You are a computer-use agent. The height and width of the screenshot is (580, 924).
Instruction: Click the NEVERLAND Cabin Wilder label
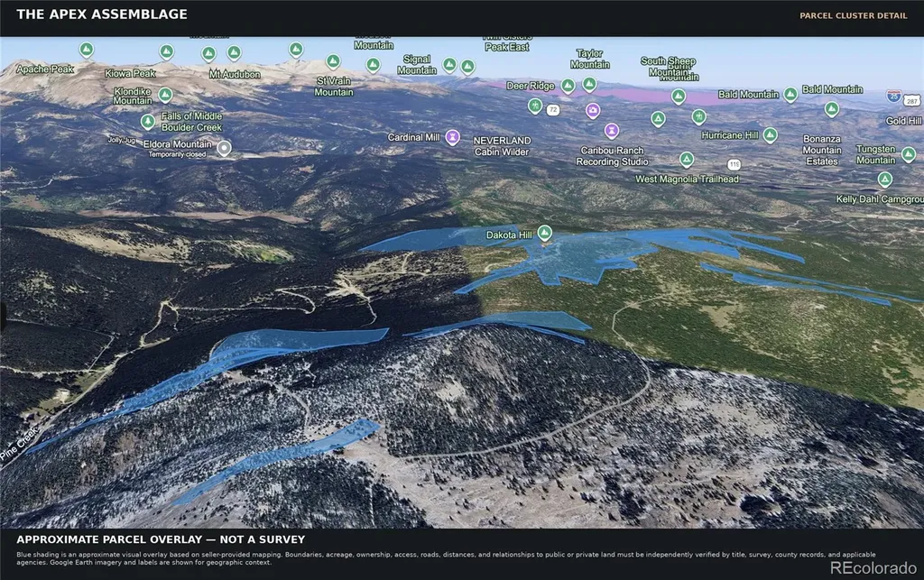coord(502,146)
